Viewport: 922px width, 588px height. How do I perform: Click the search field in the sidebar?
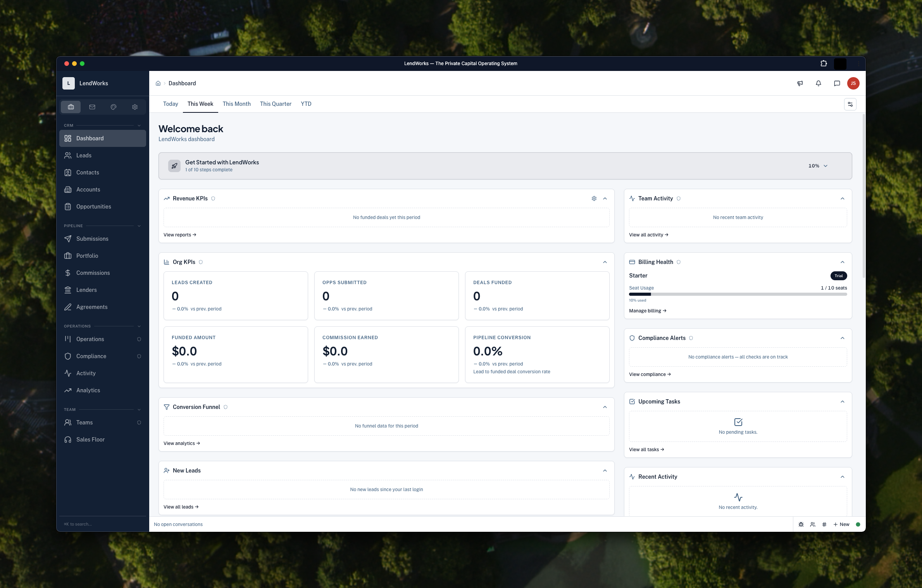coord(103,524)
